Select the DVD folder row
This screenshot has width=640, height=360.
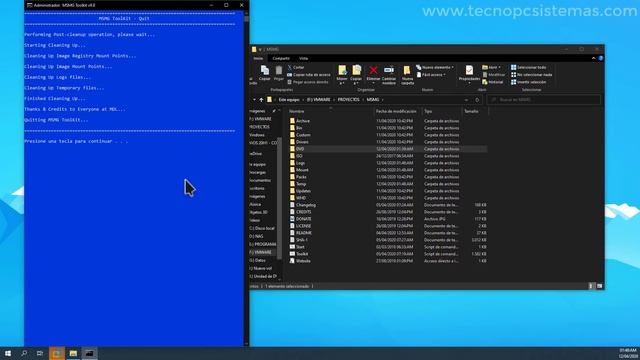tap(387, 149)
